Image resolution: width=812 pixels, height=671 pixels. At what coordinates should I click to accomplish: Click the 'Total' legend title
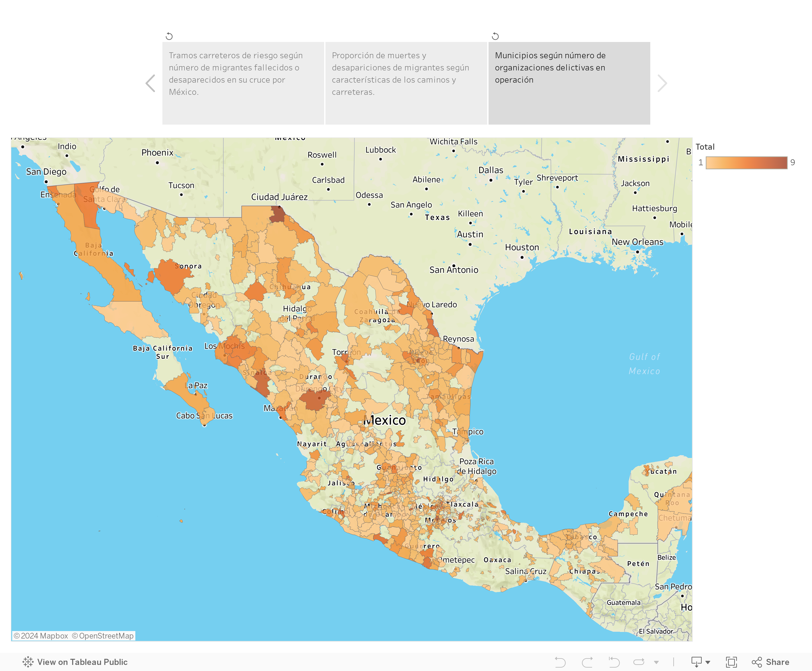(705, 147)
